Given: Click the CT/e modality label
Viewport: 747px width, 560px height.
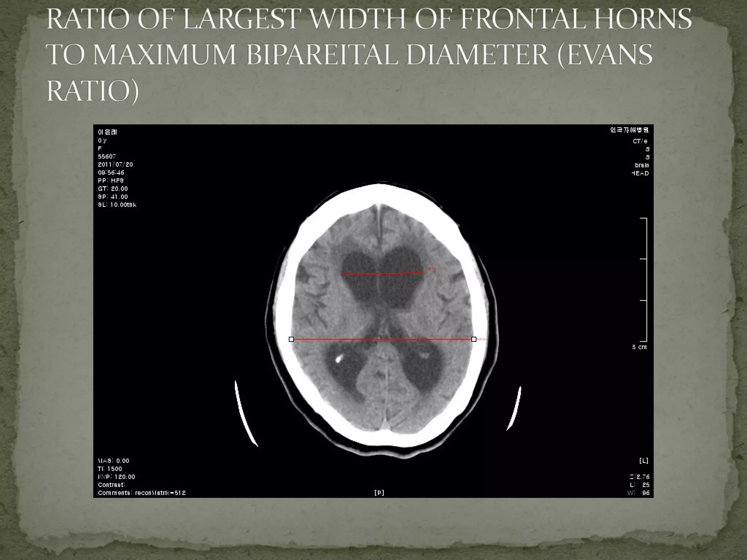Looking at the screenshot, I should pyautogui.click(x=640, y=141).
